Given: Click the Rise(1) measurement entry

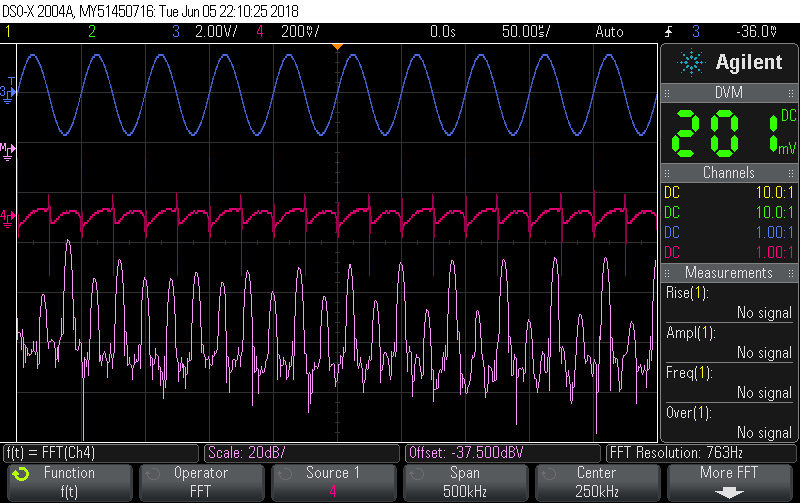Looking at the screenshot, I should (729, 303).
